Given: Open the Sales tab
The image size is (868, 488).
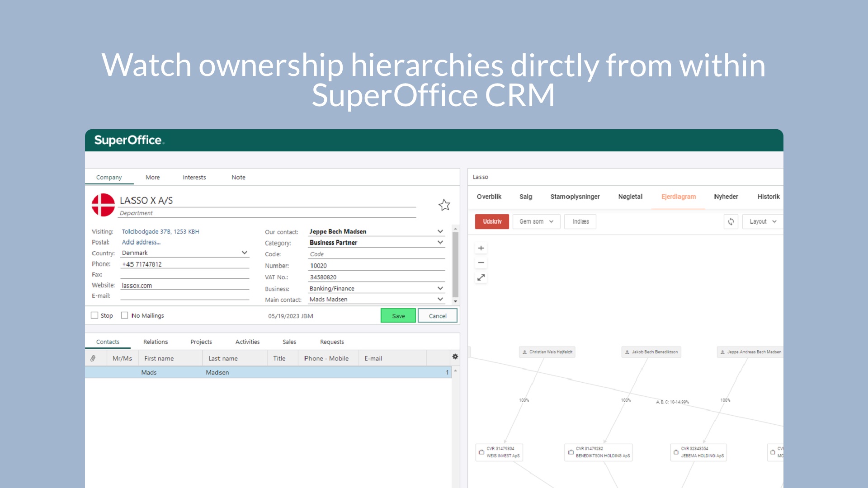Looking at the screenshot, I should click(x=289, y=342).
